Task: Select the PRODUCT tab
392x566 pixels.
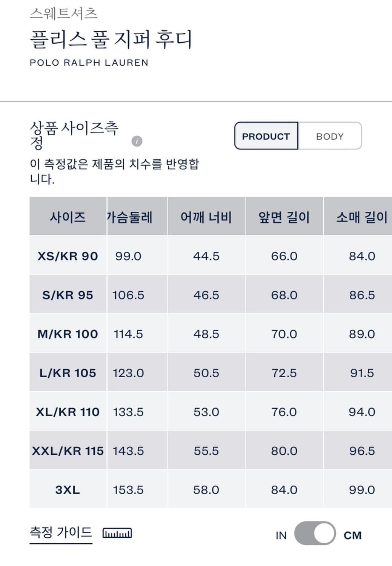Action: click(x=266, y=136)
